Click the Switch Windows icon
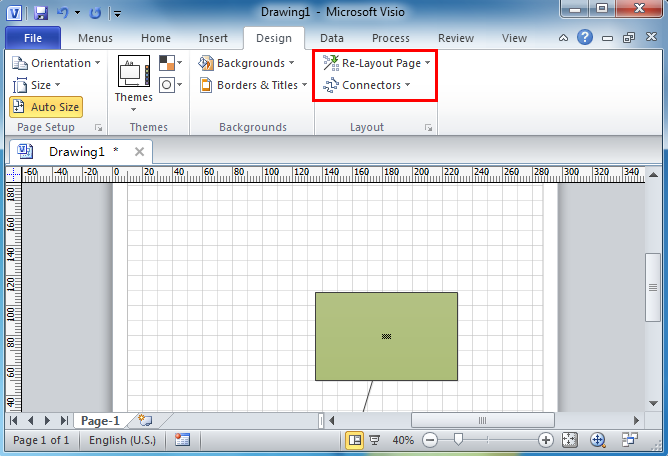 629,440
